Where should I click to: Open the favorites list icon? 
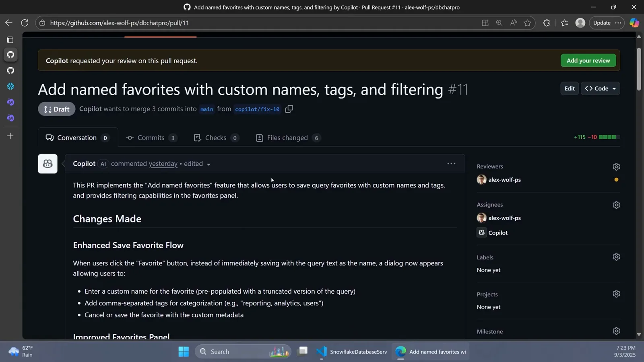[564, 23]
